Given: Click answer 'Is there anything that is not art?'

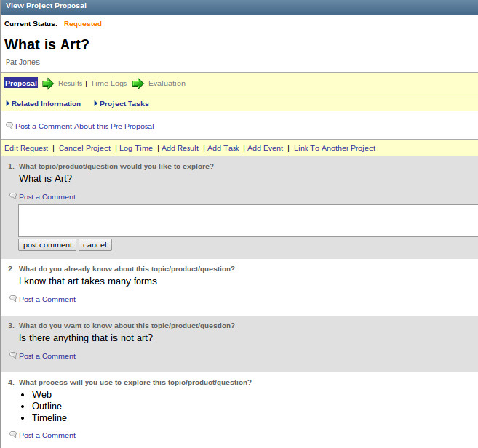Looking at the screenshot, I should [x=86, y=338].
